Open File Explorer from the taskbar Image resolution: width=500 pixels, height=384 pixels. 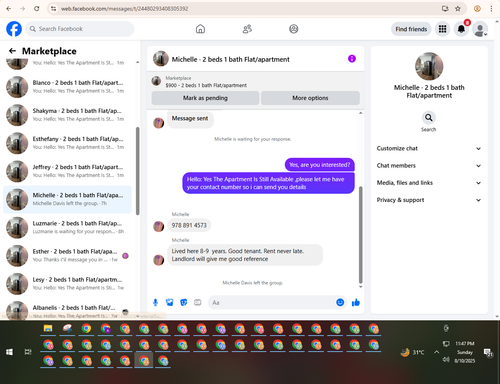pyautogui.click(x=48, y=328)
